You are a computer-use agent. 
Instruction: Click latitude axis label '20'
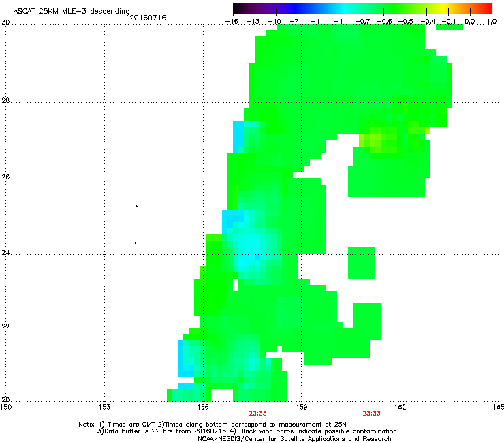[x=5, y=400]
